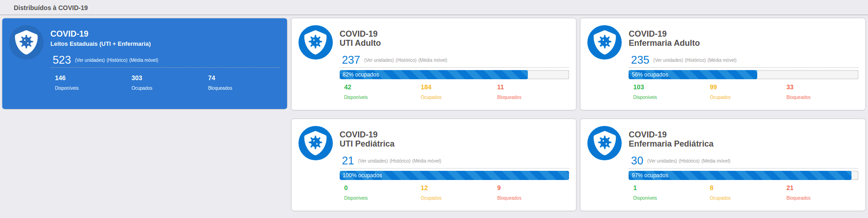The image size is (868, 218).
Task: Click the Enfermaria Adulto shield icon
Action: pyautogui.click(x=604, y=42)
